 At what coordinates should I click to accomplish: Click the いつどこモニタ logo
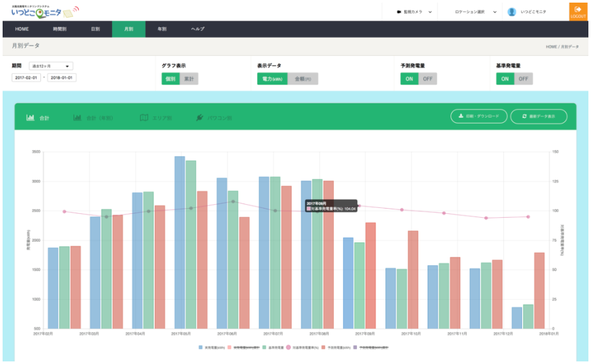point(45,12)
